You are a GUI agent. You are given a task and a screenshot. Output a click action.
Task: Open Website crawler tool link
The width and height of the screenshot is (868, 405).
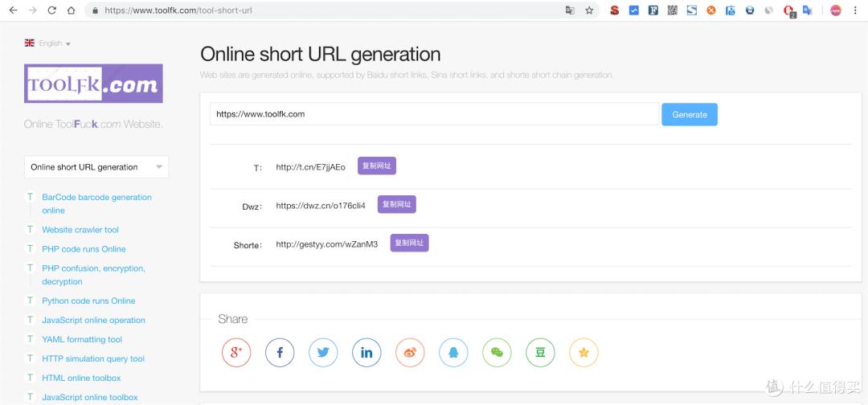(x=80, y=230)
